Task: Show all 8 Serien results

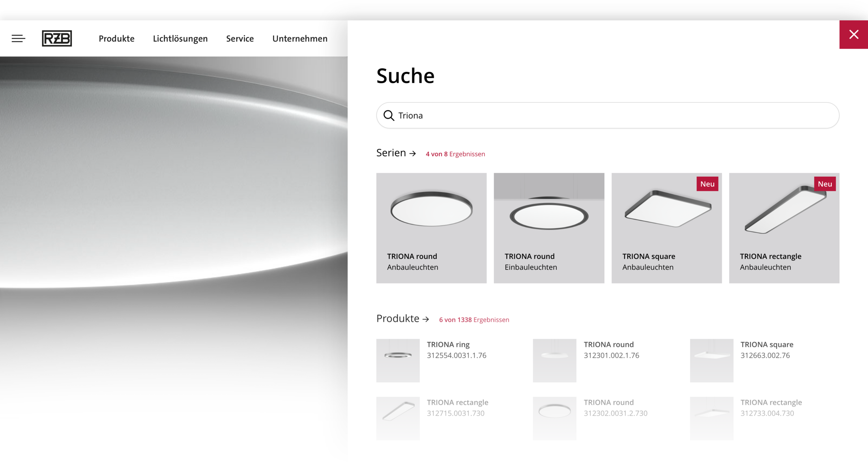Action: point(455,154)
